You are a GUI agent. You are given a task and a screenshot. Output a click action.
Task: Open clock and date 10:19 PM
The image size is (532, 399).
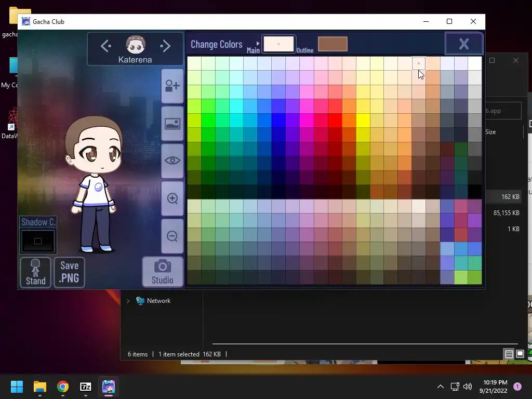click(x=494, y=387)
